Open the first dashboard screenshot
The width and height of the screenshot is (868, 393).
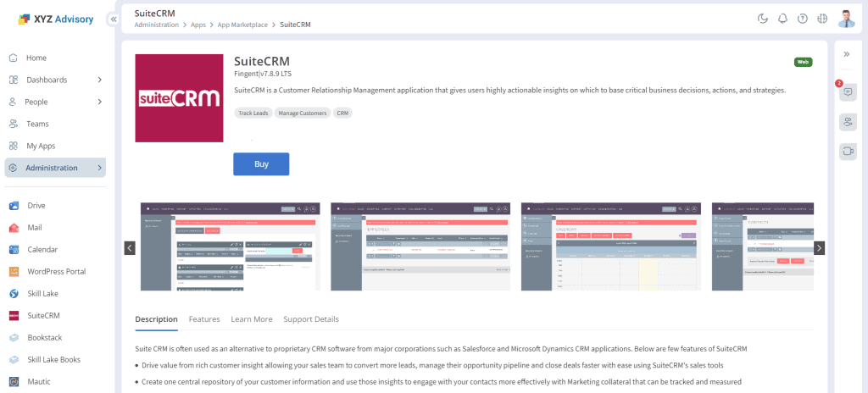pos(231,246)
